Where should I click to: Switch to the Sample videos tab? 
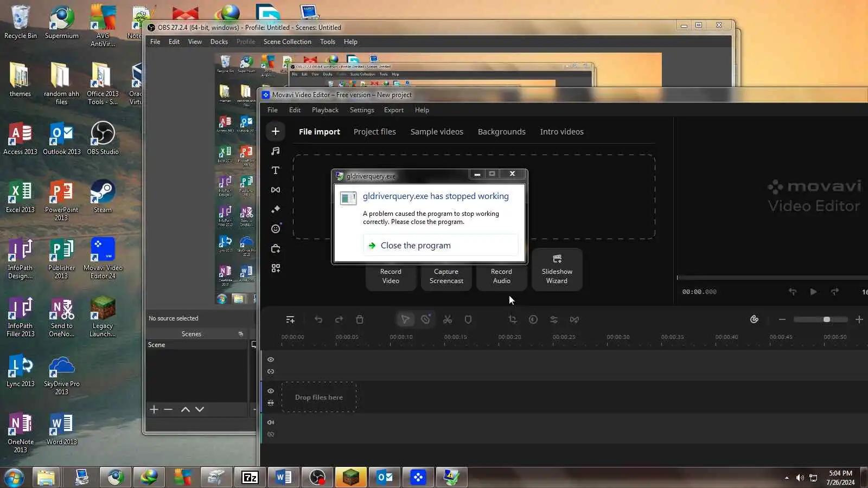pyautogui.click(x=437, y=132)
